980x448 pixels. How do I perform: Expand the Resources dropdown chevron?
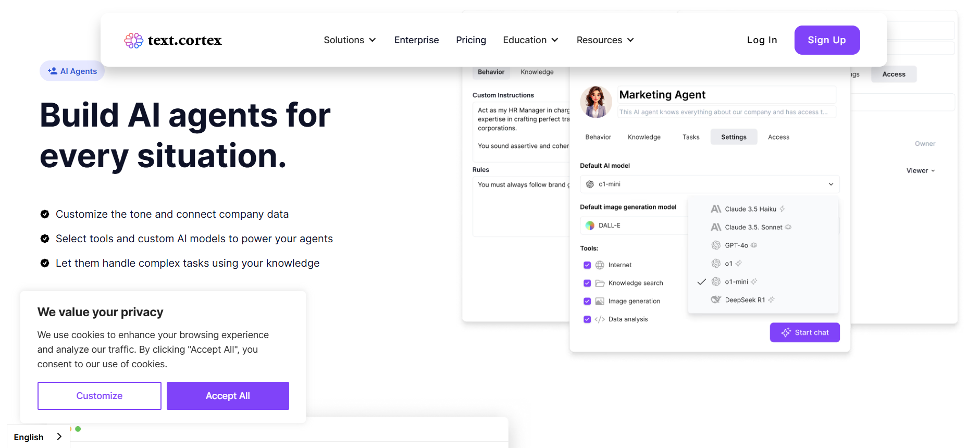(630, 40)
